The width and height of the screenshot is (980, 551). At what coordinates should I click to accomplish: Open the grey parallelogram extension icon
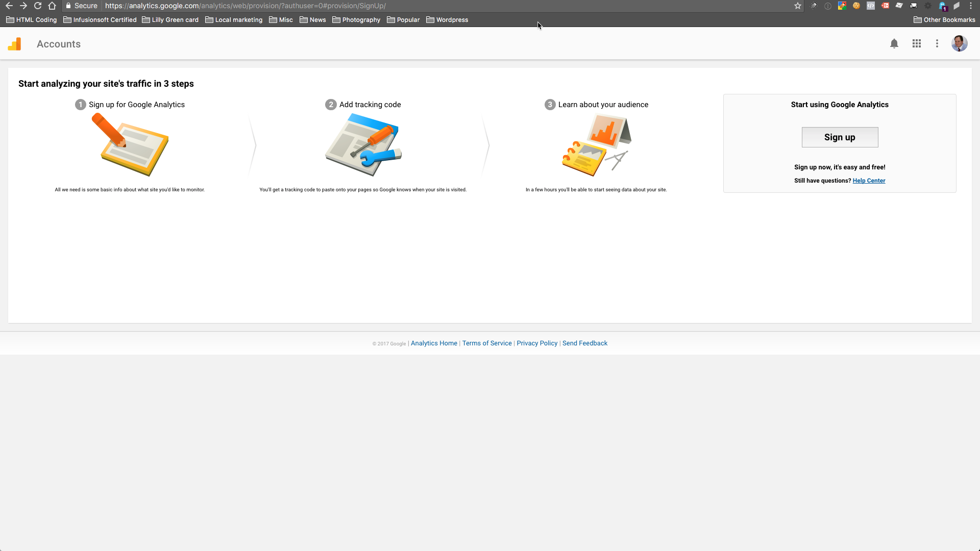point(957,6)
